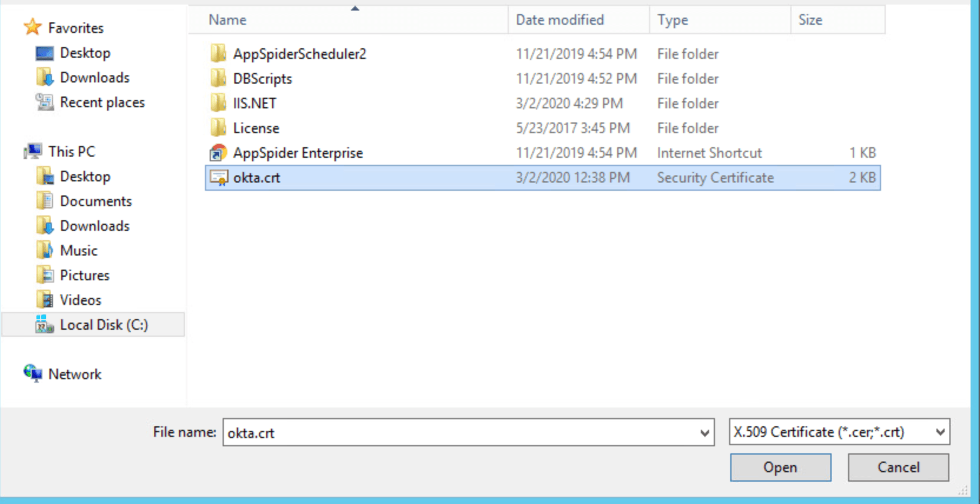
Task: Select This PC in navigation tree
Action: click(x=71, y=152)
